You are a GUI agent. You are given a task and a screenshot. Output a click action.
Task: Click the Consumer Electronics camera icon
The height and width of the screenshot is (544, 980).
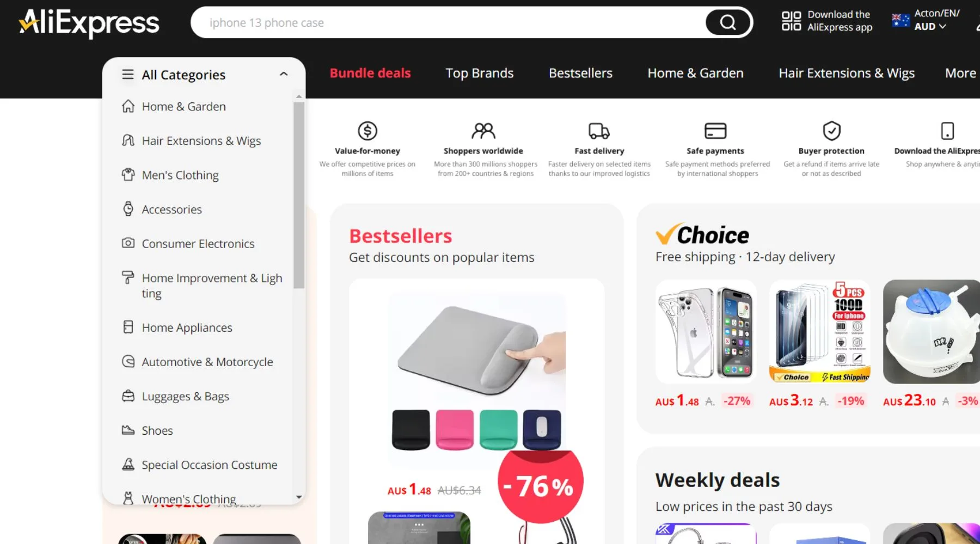click(x=128, y=243)
